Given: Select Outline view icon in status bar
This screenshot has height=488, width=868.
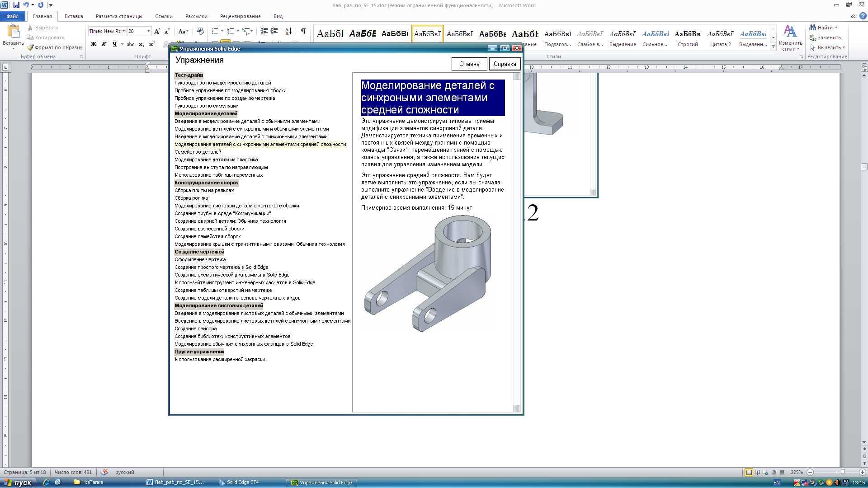Looking at the screenshot, I should click(774, 472).
